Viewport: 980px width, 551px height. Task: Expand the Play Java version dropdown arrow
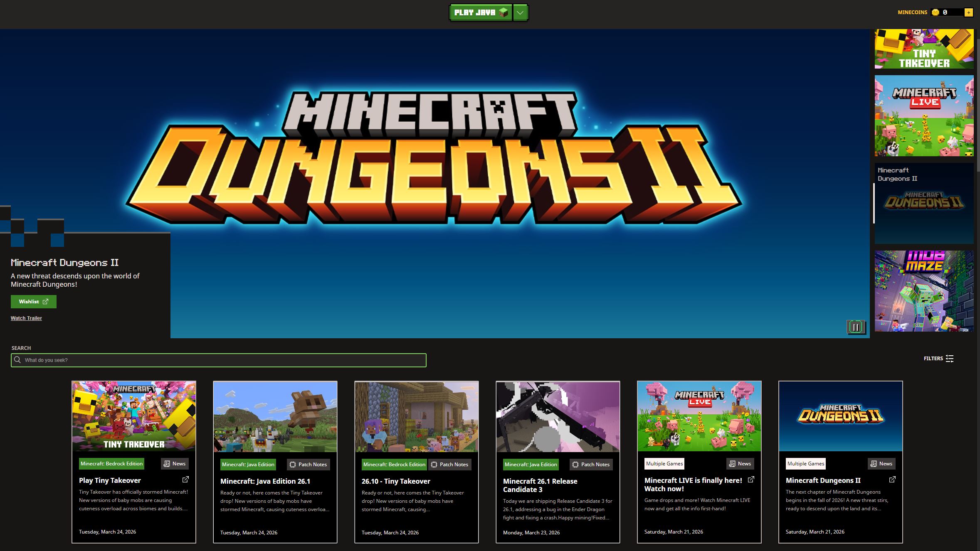point(520,12)
